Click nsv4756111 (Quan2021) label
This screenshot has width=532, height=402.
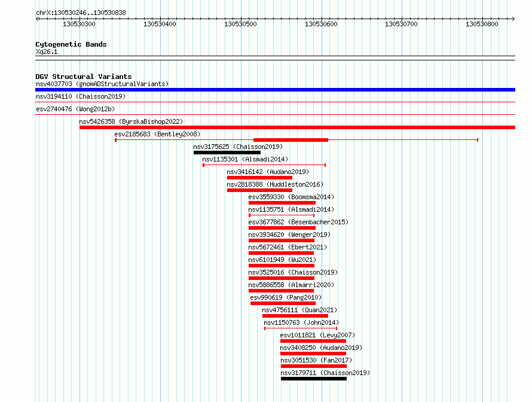[299, 310]
